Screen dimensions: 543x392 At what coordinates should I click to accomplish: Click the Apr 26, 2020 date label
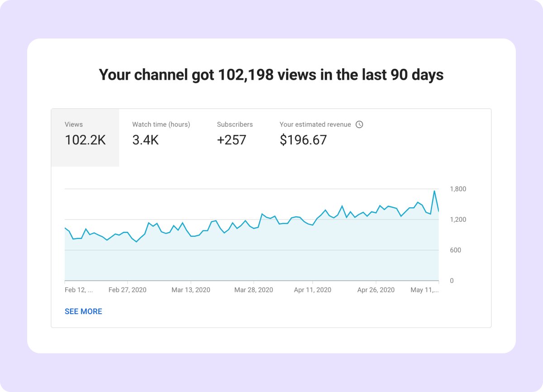(376, 290)
